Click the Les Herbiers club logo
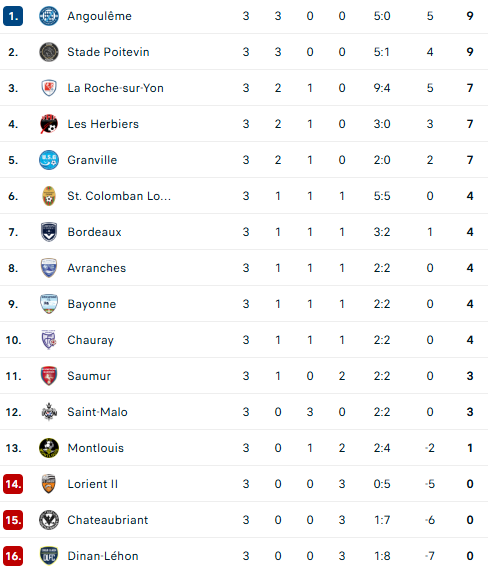The height and width of the screenshot is (573, 488). click(49, 124)
